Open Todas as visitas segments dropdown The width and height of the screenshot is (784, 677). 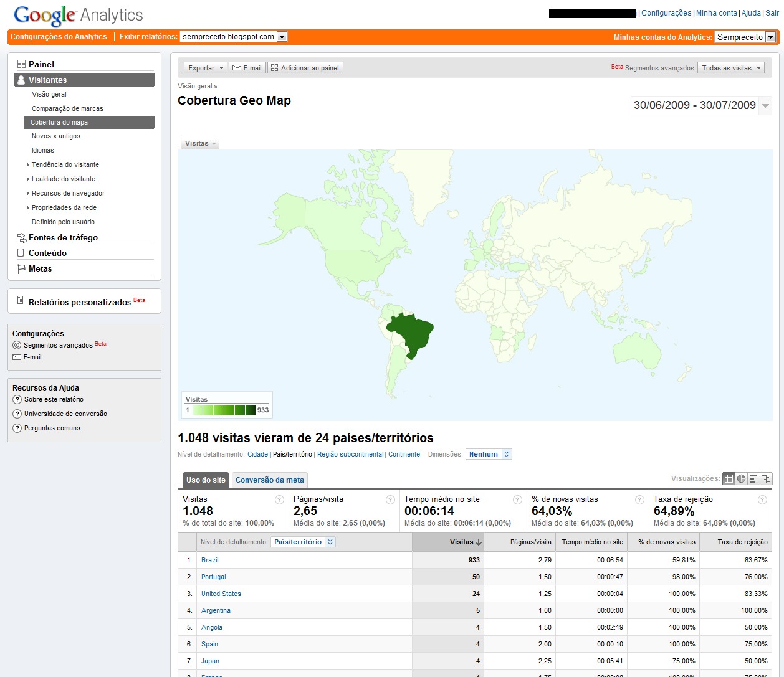tap(731, 68)
